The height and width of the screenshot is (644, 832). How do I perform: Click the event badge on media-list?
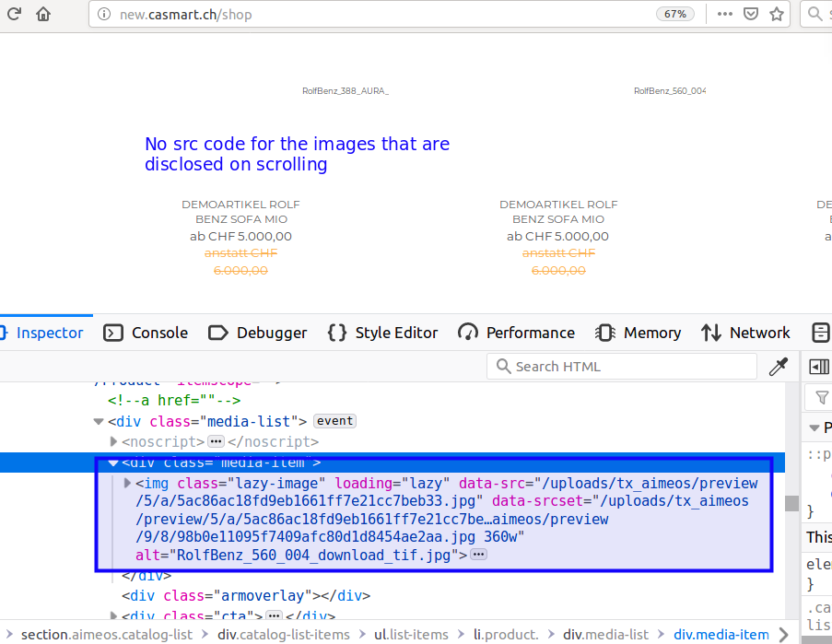pos(334,421)
